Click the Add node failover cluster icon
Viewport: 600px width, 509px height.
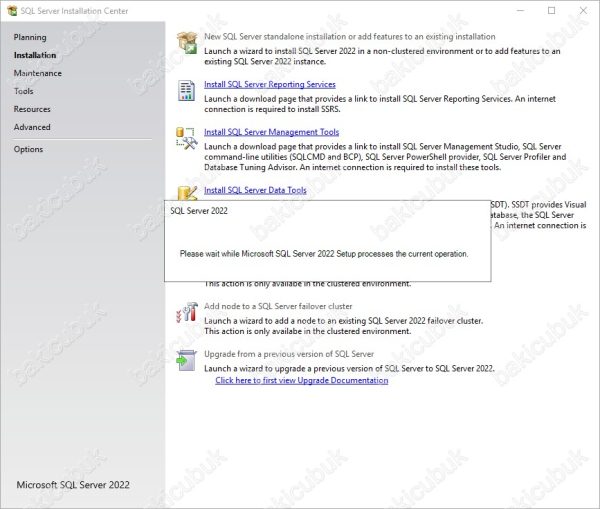187,312
